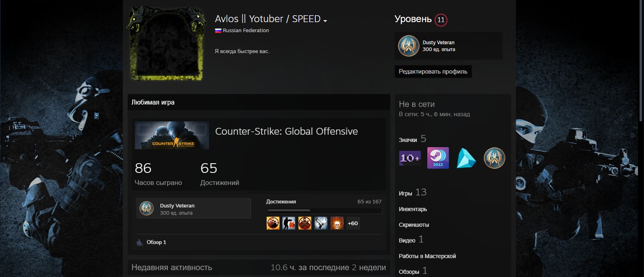This screenshot has width=644, height=277.
Task: Click the level 11 circle badge
Action: coord(441,20)
